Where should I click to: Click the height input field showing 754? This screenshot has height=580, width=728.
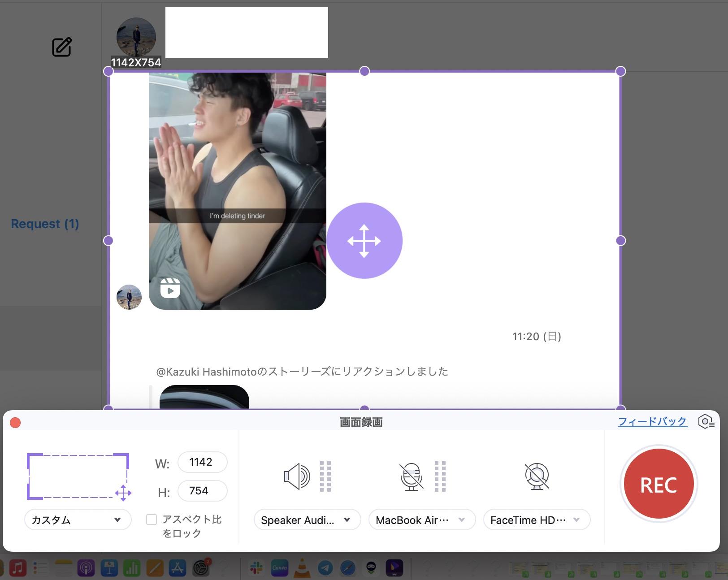pos(202,491)
